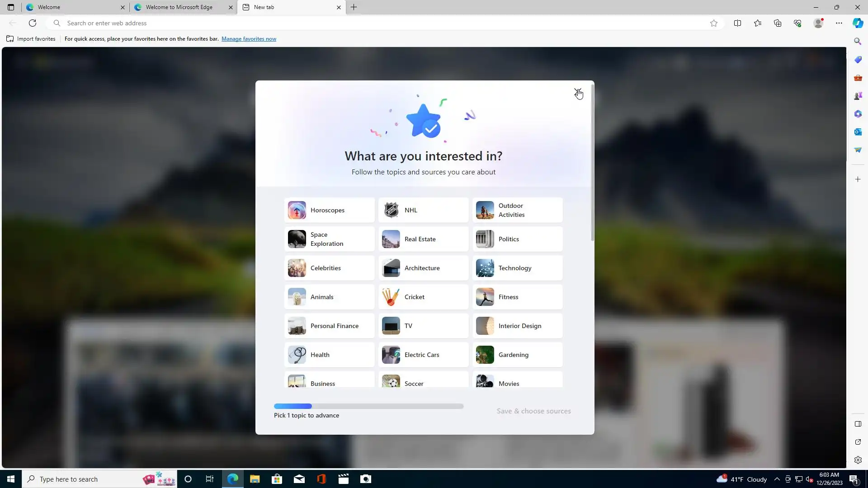Click Import favorites button
The width and height of the screenshot is (868, 488).
point(31,39)
